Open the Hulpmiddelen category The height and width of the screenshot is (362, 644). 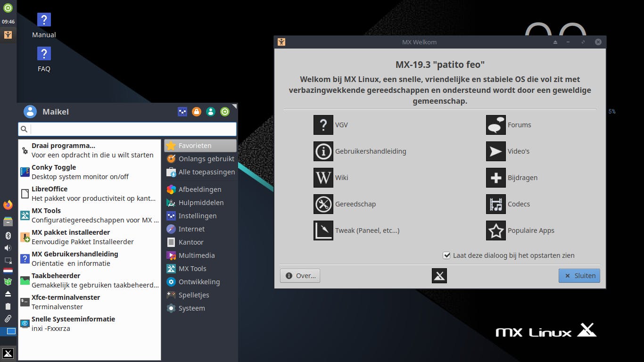coord(200,203)
